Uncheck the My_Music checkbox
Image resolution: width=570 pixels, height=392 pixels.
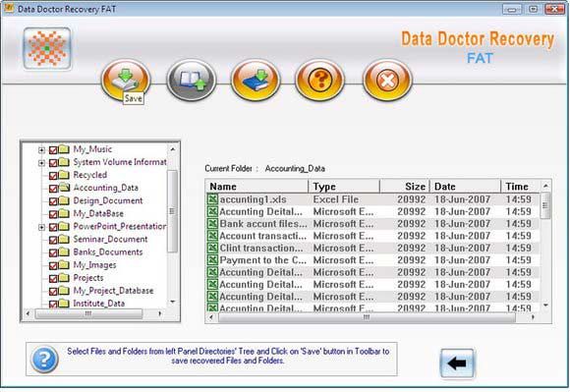[53, 150]
